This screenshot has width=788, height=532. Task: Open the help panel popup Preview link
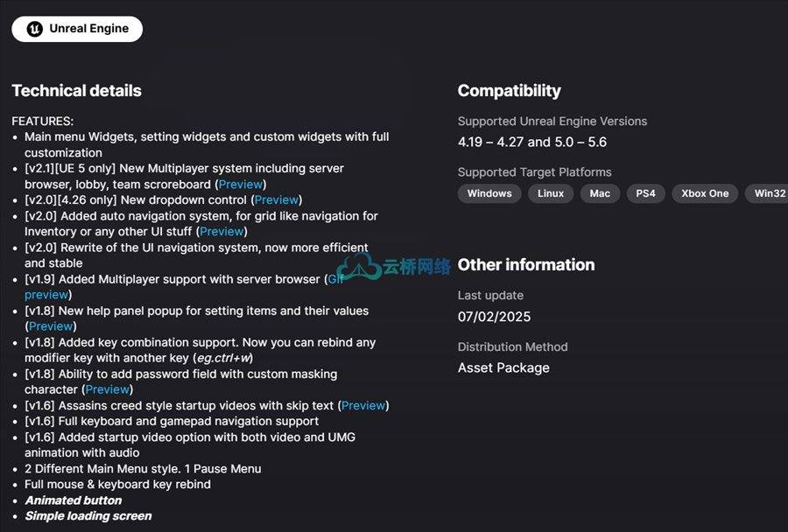tap(51, 326)
